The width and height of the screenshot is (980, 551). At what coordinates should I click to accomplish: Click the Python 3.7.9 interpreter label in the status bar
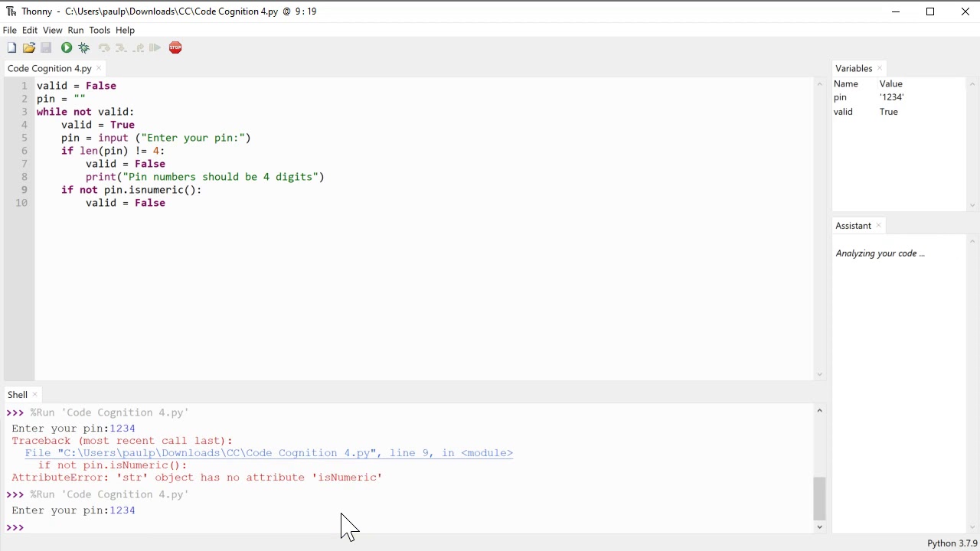click(952, 543)
